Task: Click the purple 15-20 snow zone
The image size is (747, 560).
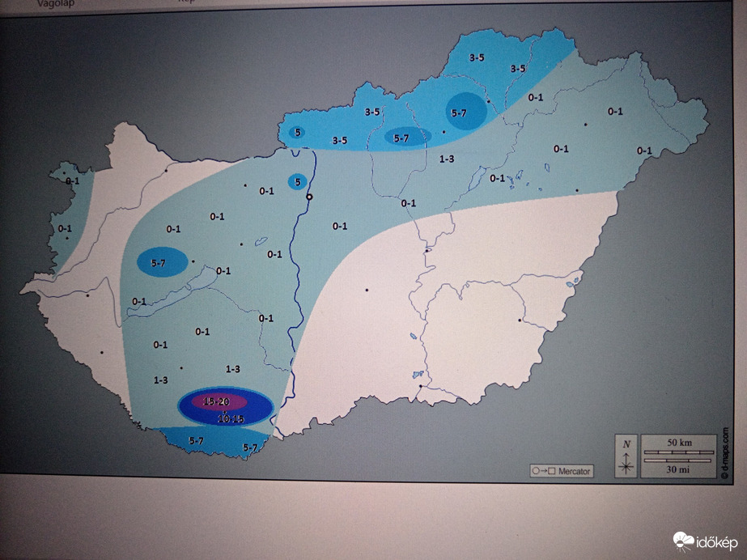Action: tap(215, 401)
